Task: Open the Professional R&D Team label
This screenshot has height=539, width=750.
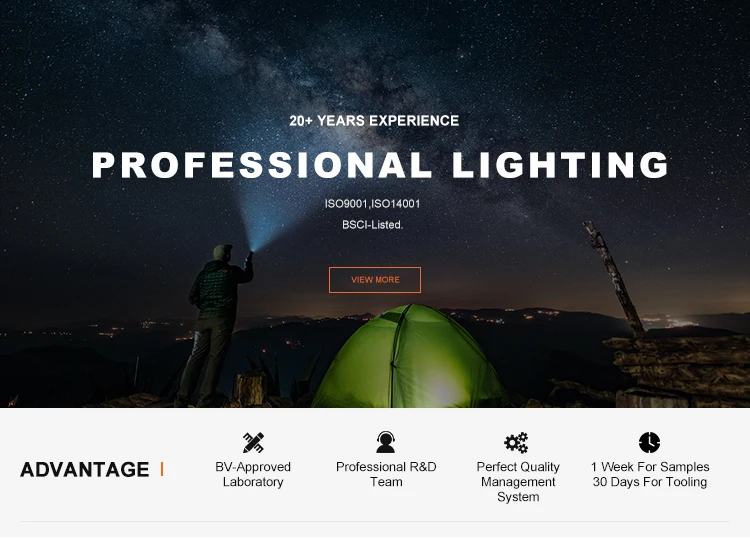Action: [x=386, y=474]
